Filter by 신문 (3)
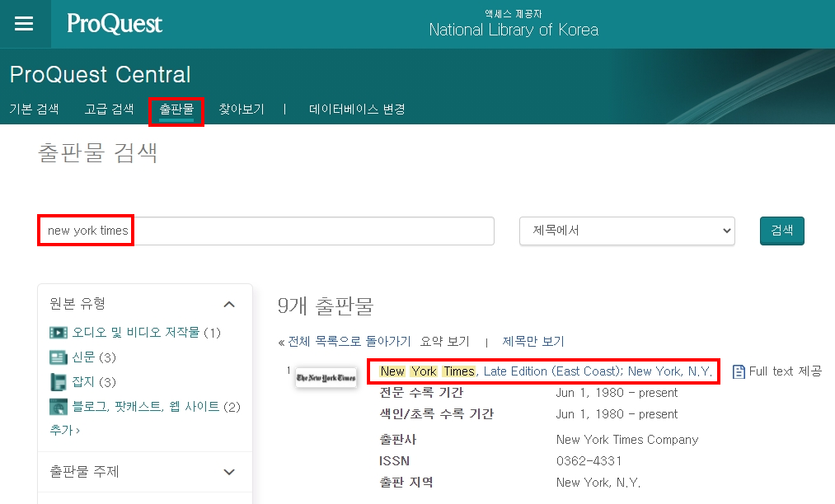 click(x=94, y=357)
